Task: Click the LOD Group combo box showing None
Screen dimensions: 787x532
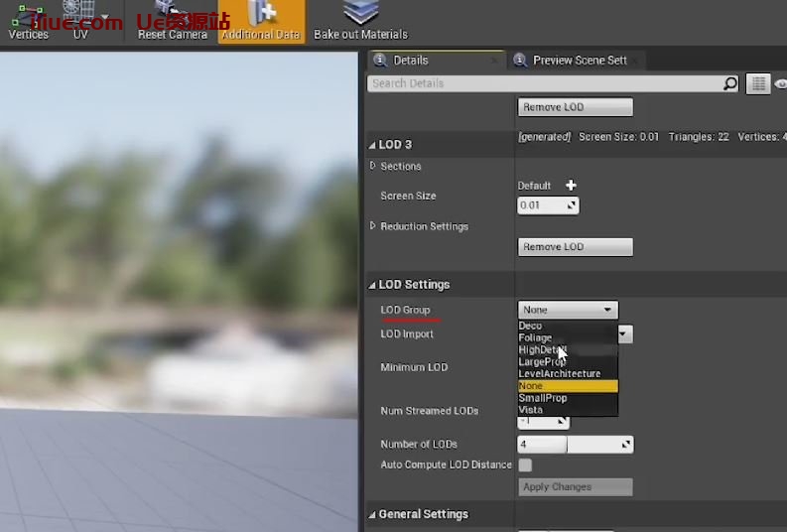Action: [x=568, y=310]
